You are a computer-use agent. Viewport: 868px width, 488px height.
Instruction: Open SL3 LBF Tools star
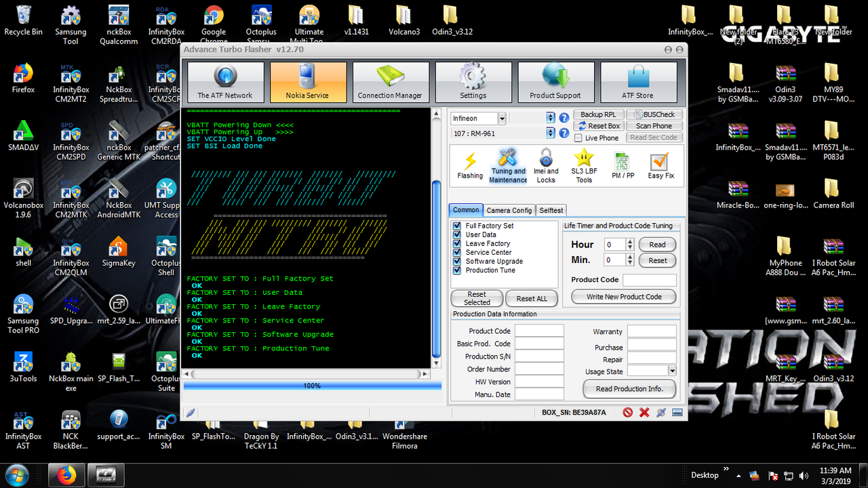pyautogui.click(x=584, y=166)
